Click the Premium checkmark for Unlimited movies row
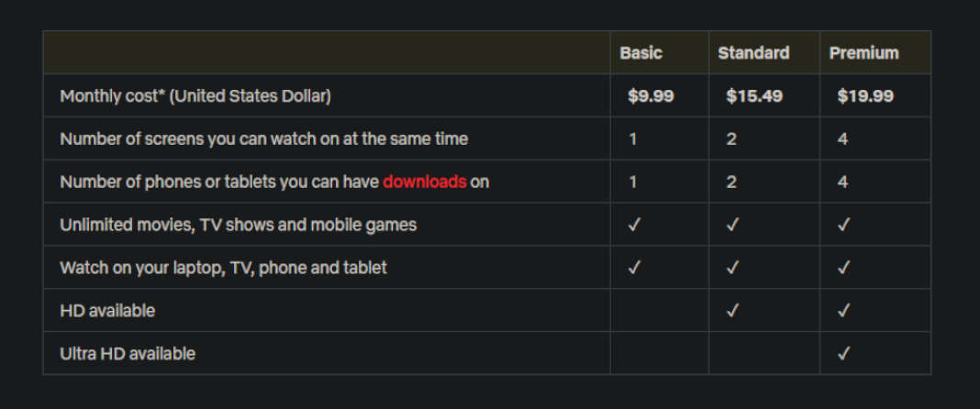This screenshot has height=409, width=980. [843, 225]
